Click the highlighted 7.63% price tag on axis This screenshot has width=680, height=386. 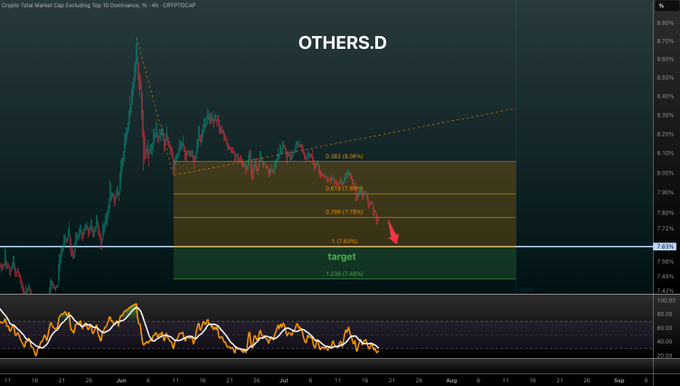(665, 247)
